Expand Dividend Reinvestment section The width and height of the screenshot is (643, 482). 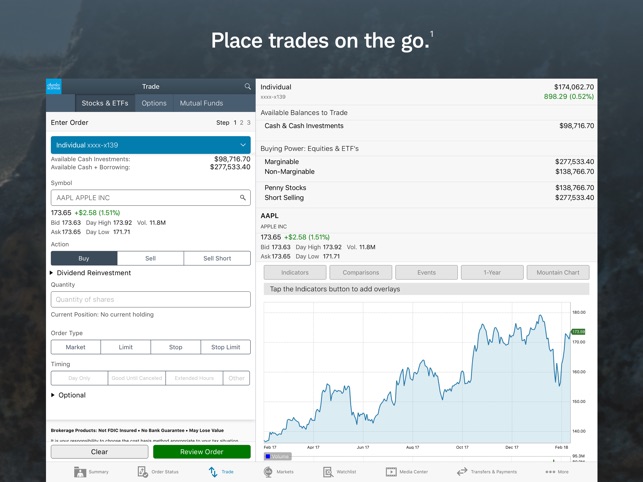pyautogui.click(x=91, y=273)
